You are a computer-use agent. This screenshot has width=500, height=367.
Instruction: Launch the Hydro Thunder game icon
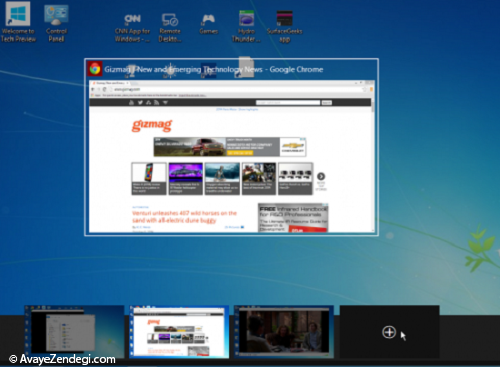tap(246, 27)
